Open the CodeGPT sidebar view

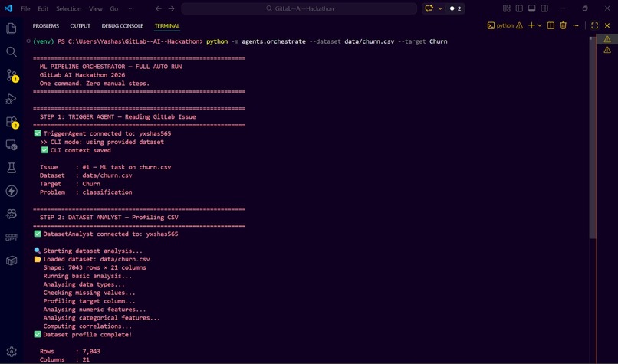tap(12, 237)
